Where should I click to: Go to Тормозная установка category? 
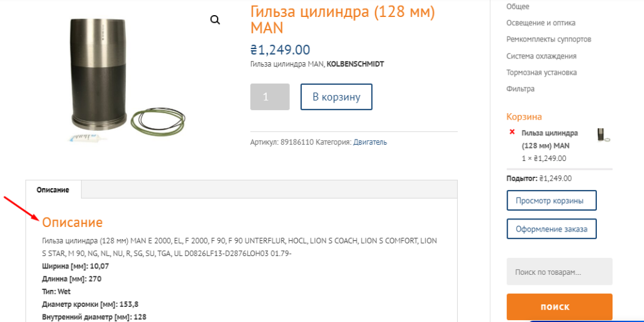(541, 72)
